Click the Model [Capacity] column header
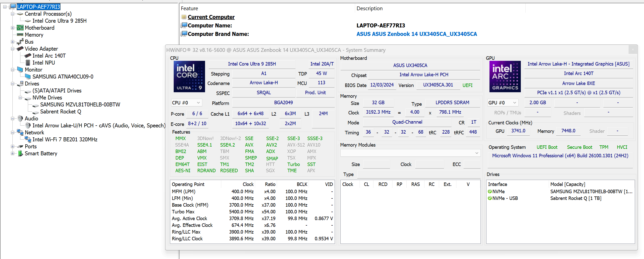 [591, 184]
